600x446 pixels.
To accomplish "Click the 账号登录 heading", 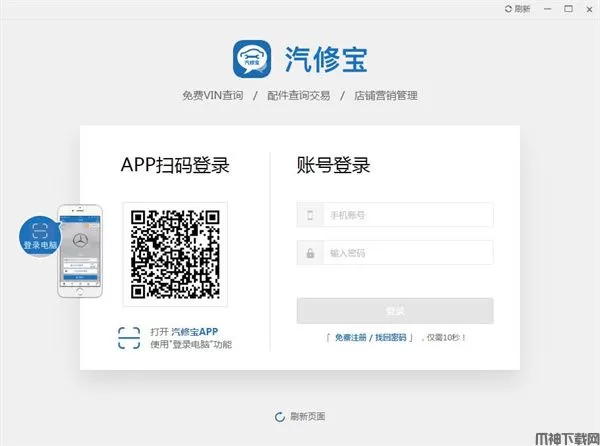I will (333, 165).
